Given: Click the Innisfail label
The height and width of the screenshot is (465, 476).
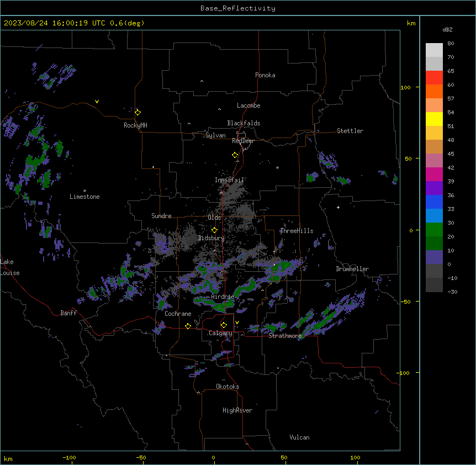Looking at the screenshot, I should pos(229,180).
